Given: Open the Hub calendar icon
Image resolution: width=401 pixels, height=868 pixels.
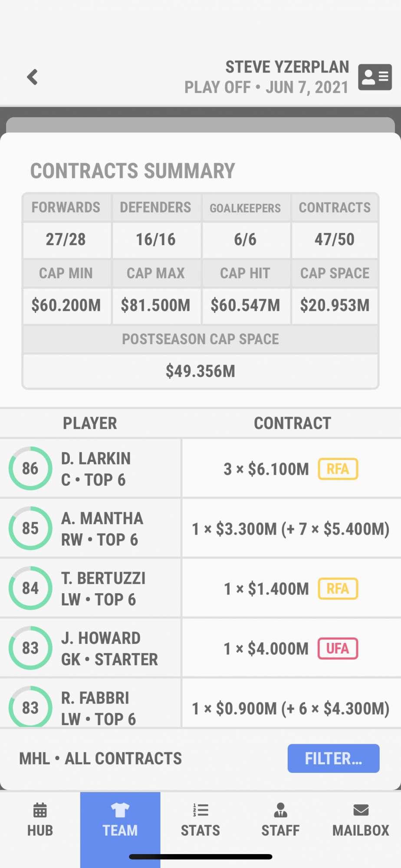Looking at the screenshot, I should pos(40,810).
